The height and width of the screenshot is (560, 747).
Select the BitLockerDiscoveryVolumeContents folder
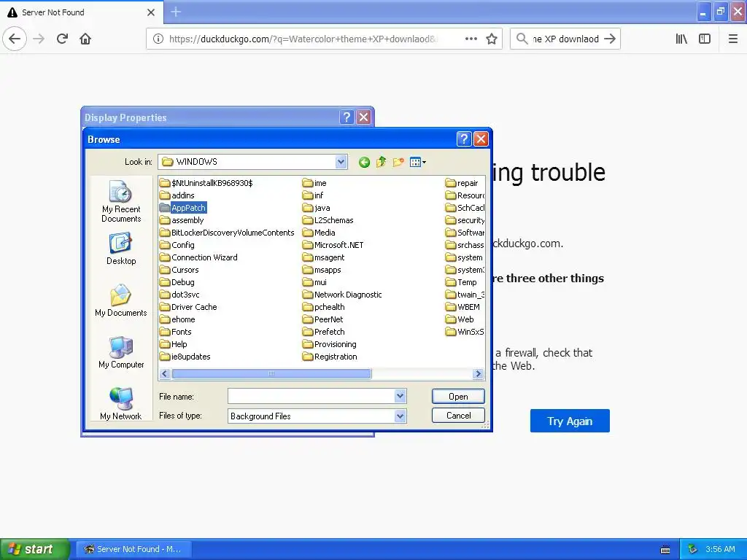pyautogui.click(x=227, y=233)
